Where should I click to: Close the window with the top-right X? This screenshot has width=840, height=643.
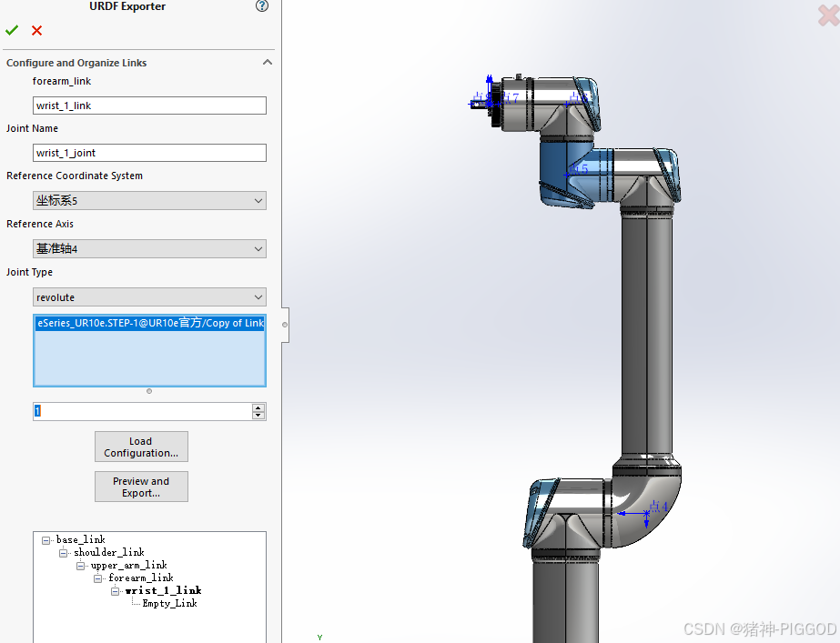(x=826, y=15)
